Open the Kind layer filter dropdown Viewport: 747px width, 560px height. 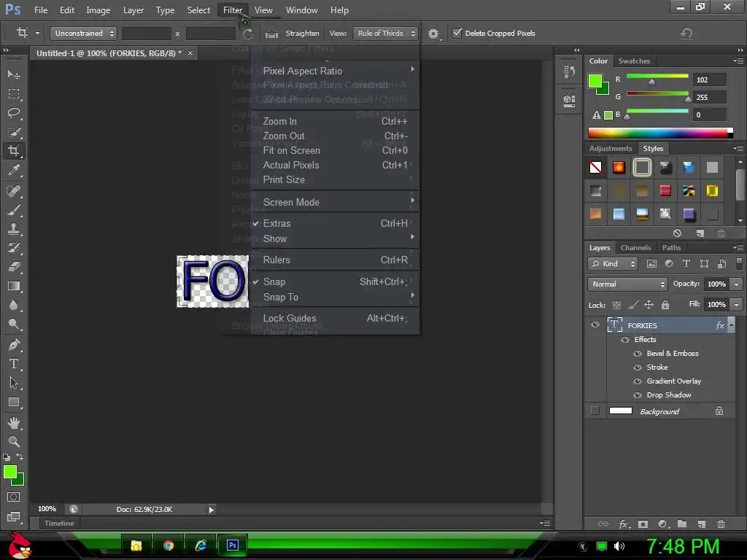612,264
